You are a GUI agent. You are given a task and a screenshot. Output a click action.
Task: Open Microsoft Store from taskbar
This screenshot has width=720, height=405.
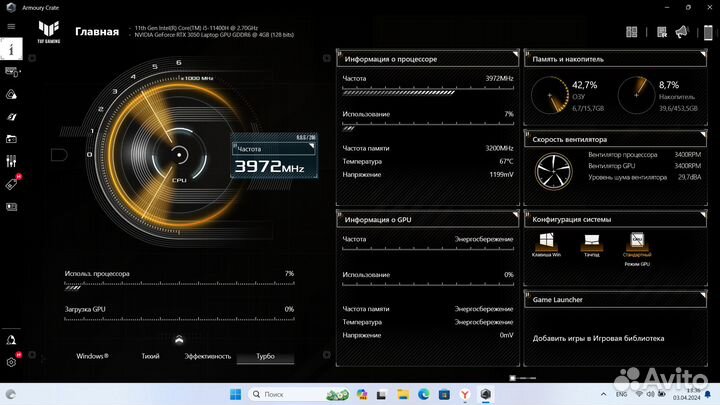tap(444, 394)
